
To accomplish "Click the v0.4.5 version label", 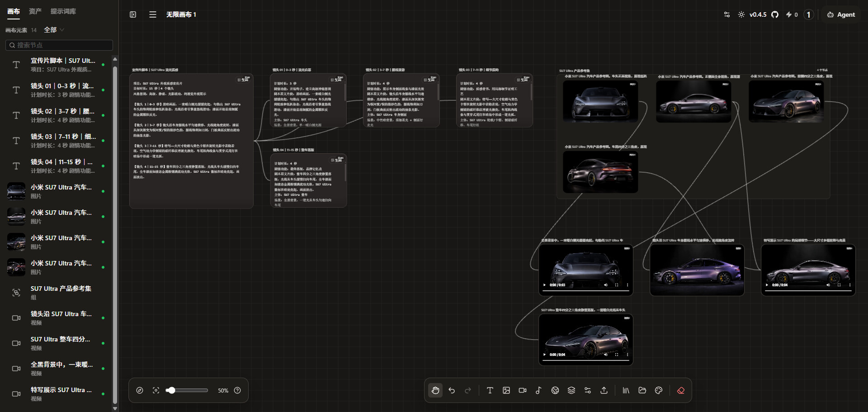I will click(758, 14).
